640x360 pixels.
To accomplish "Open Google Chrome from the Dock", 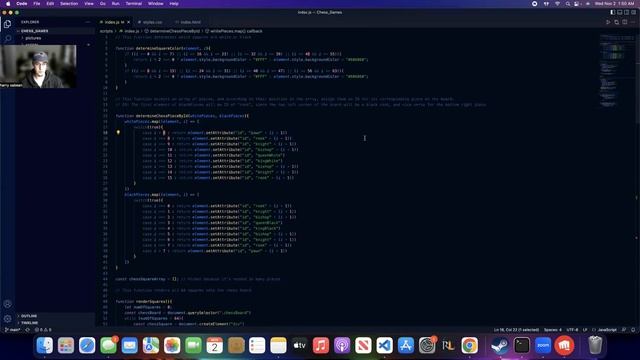I will 469,346.
